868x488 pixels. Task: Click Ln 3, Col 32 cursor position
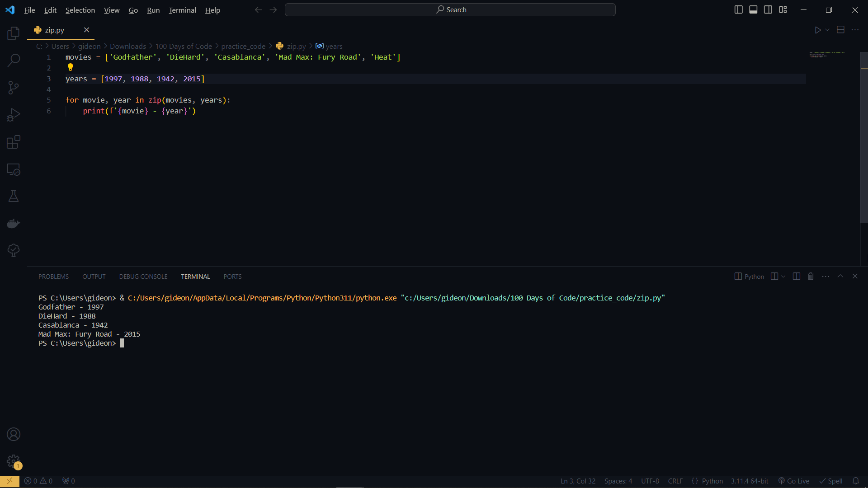[x=578, y=481]
